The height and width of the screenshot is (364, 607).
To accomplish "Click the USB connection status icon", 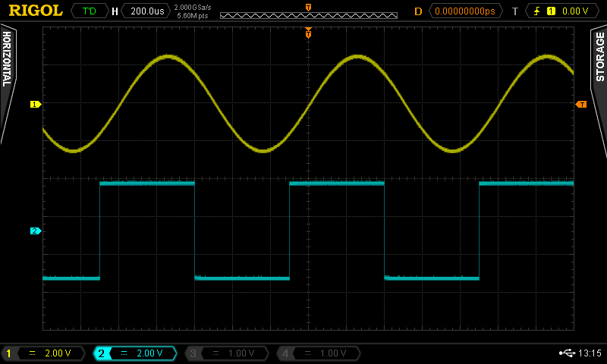I will coord(567,353).
